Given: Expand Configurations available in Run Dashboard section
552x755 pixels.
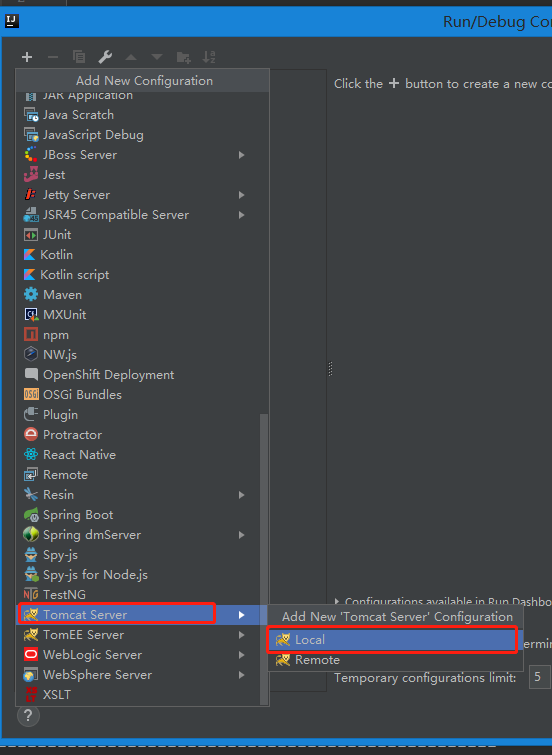Looking at the screenshot, I should 337,601.
